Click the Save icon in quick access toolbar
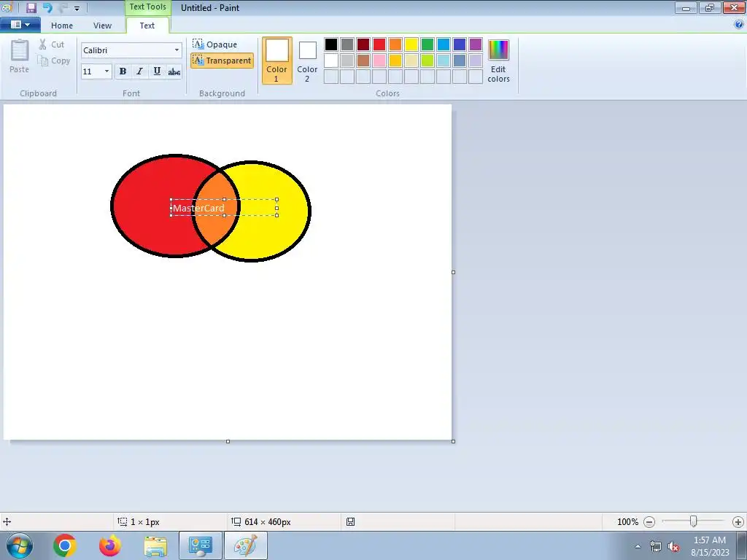747x560 pixels. [x=31, y=7]
